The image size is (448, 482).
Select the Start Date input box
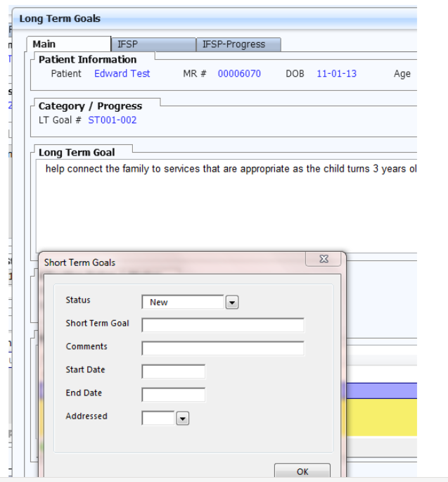(173, 372)
